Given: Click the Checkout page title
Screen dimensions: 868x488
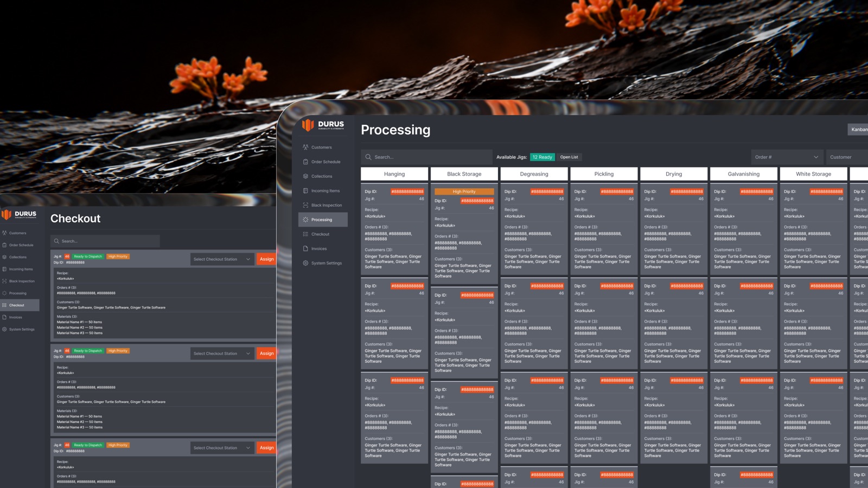Looking at the screenshot, I should point(75,219).
